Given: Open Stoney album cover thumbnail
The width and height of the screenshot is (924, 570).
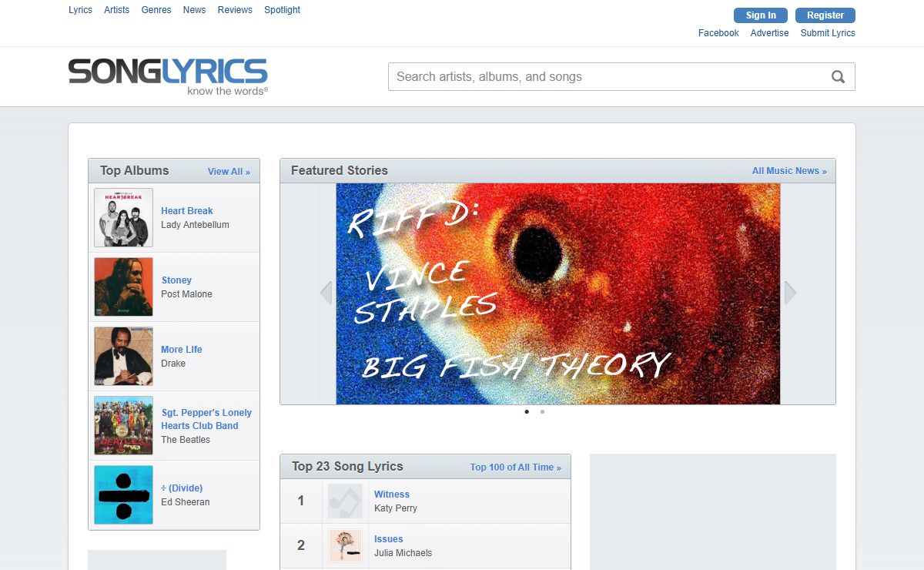Looking at the screenshot, I should point(123,287).
